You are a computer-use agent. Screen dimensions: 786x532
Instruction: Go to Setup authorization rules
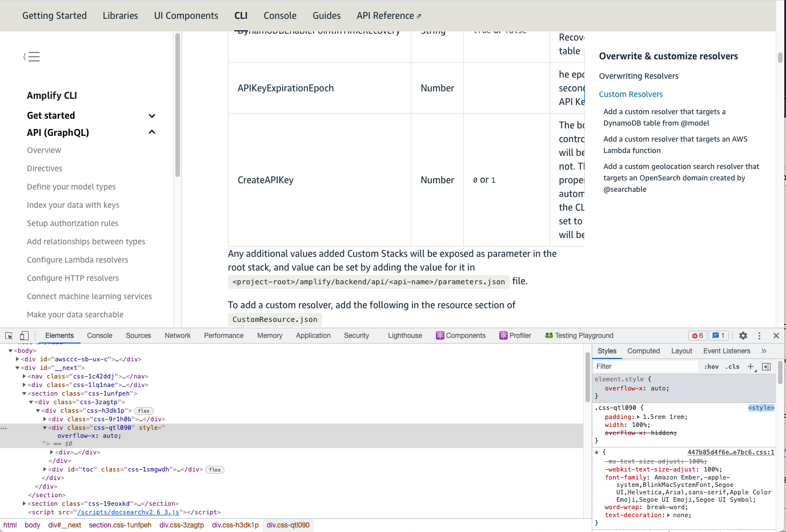[x=73, y=223]
